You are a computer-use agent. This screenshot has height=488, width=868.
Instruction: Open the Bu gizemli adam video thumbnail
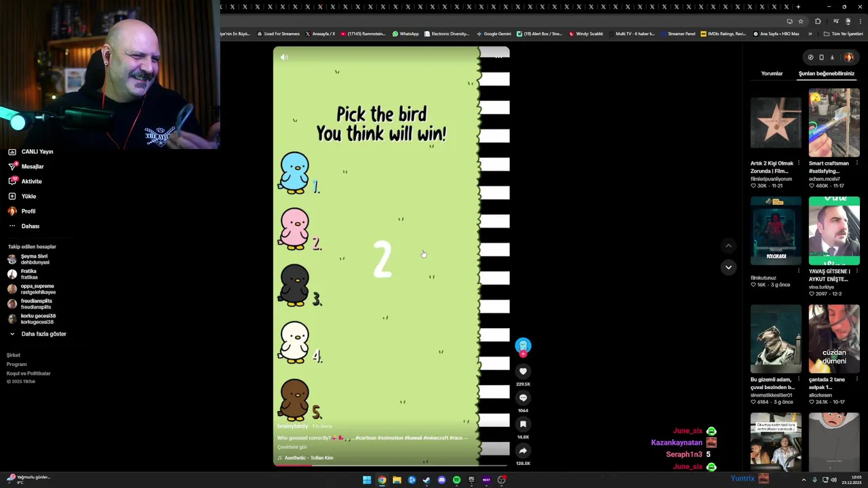pyautogui.click(x=776, y=339)
